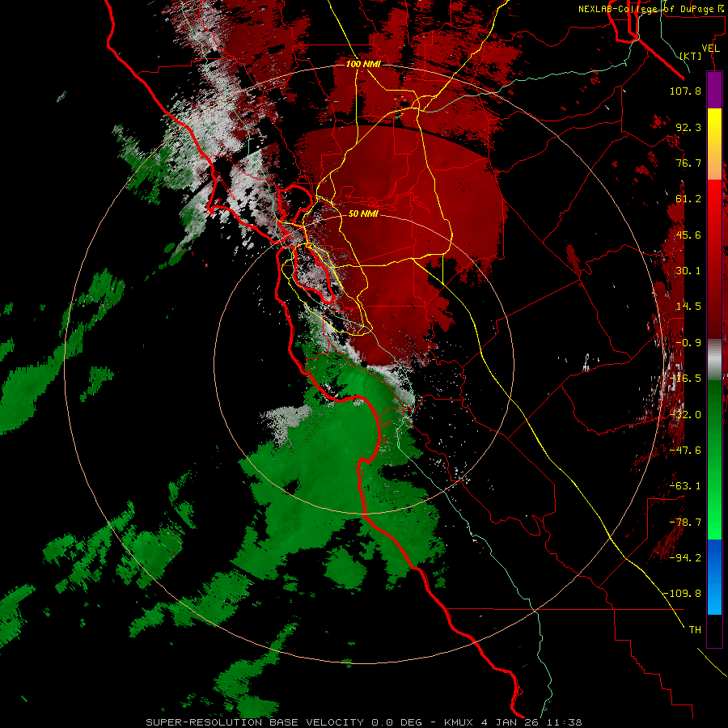Click the VEL legend title
This screenshot has width=728, height=728.
(710, 49)
